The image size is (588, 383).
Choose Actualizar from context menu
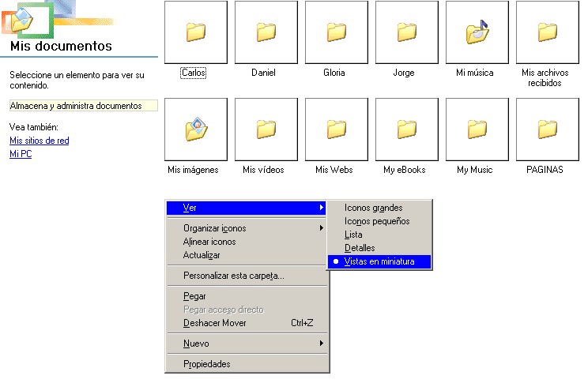[x=246, y=255]
